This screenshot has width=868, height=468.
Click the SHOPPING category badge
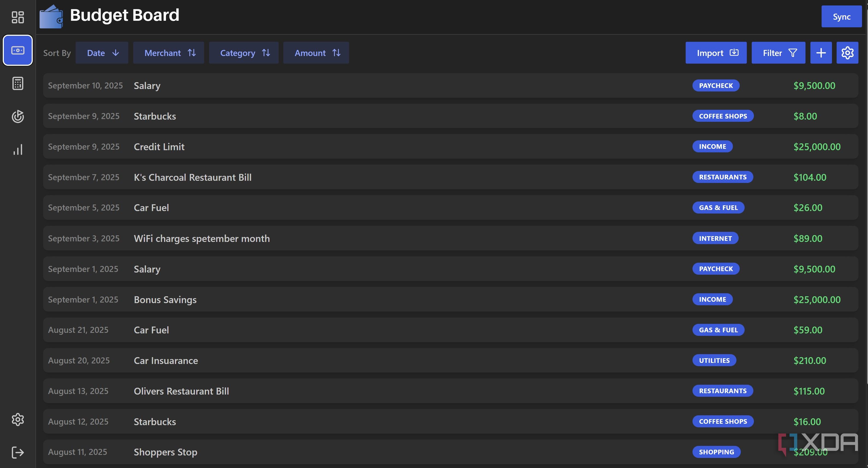(716, 452)
